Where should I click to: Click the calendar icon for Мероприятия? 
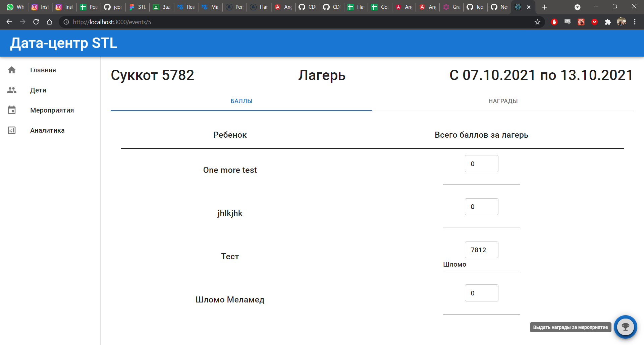tap(12, 110)
